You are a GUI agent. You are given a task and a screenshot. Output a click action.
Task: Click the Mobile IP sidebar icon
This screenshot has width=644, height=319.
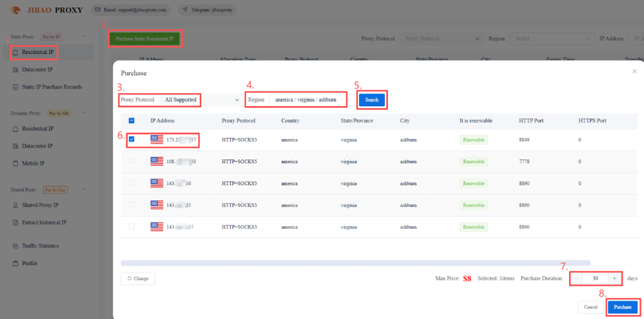[x=16, y=163]
